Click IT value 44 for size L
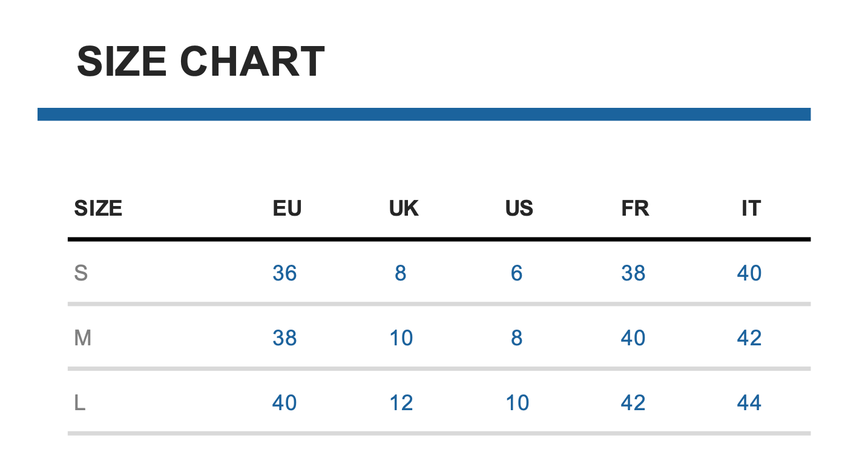Viewport: 868px width, 475px height. pyautogui.click(x=749, y=403)
